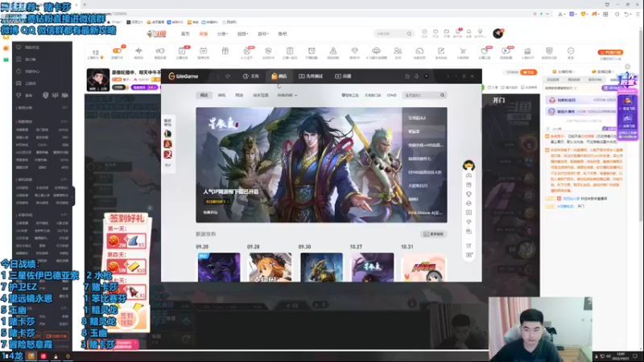Image resolution: width=644 pixels, height=362 pixels.
Task: Click the orange follow button by room ID
Action: [x=529, y=72]
